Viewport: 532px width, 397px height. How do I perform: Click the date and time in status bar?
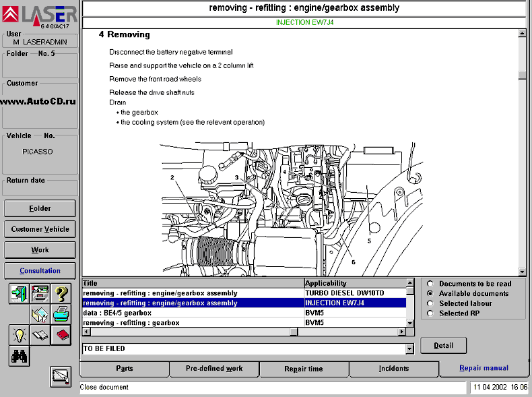click(x=500, y=387)
